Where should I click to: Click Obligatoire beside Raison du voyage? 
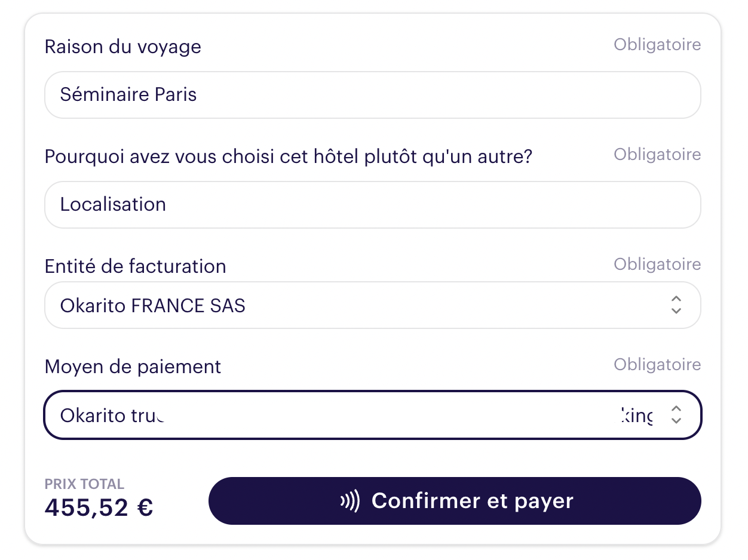[x=657, y=45]
